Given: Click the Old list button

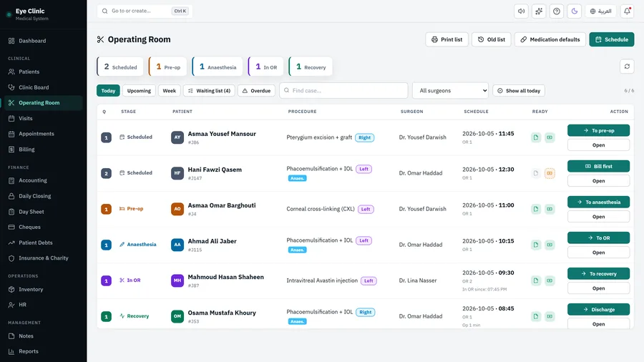Looking at the screenshot, I should click(491, 39).
